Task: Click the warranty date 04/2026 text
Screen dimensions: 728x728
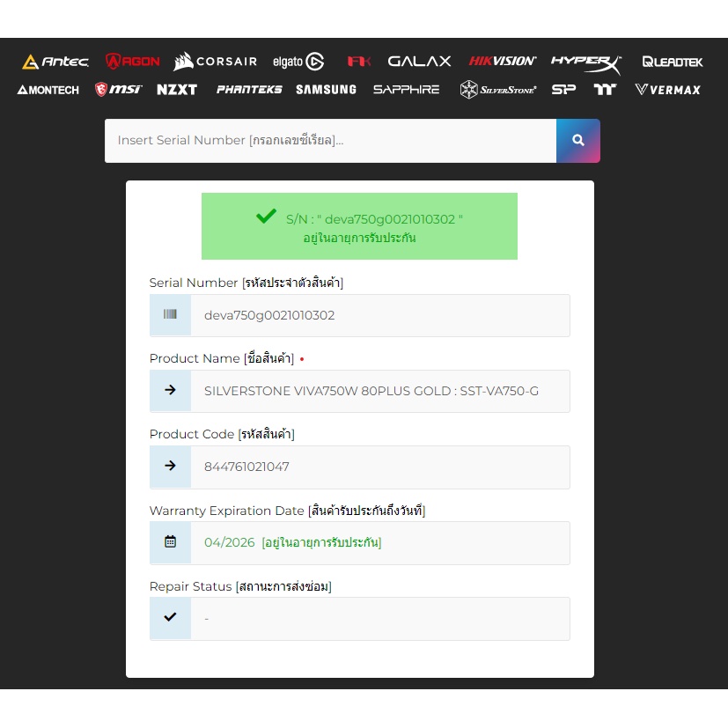Action: 230,542
